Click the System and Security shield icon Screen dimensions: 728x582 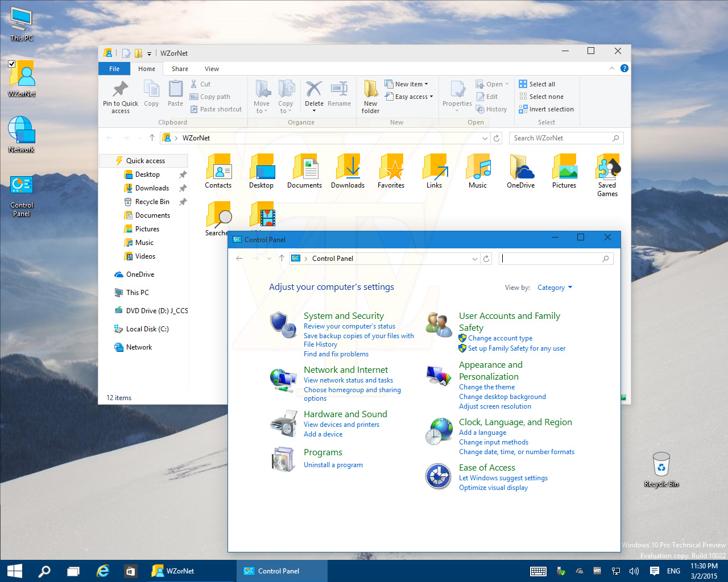coord(283,325)
